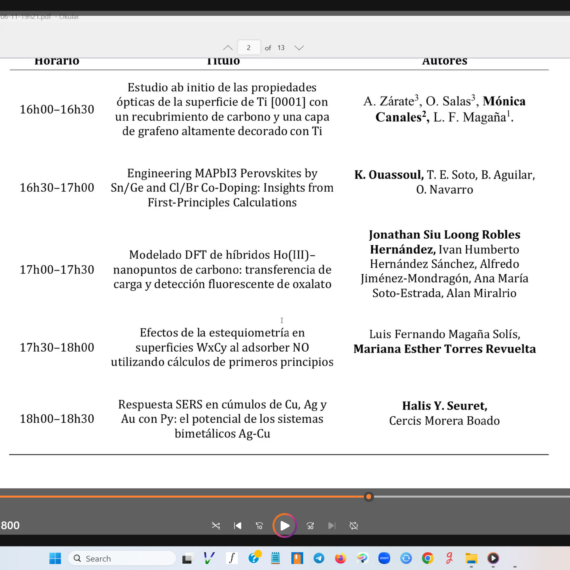Click the title 'Efectos de la estequiometría en'
The width and height of the screenshot is (570, 570).
(222, 333)
